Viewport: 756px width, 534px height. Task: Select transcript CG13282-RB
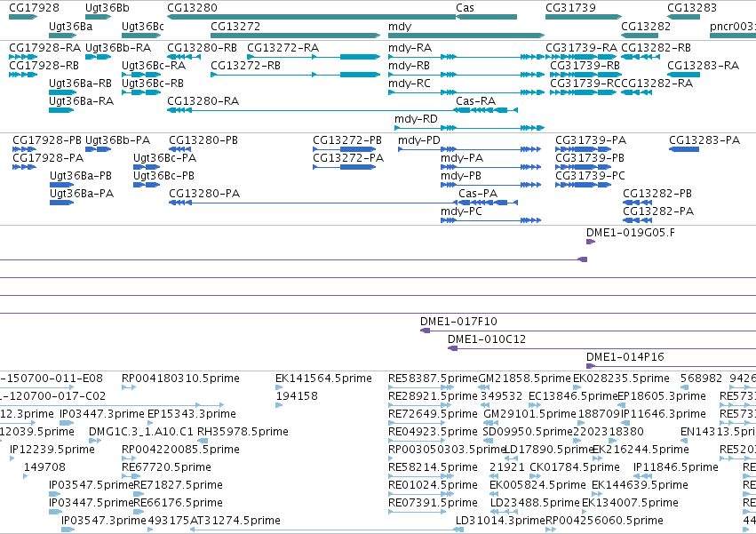656,48
